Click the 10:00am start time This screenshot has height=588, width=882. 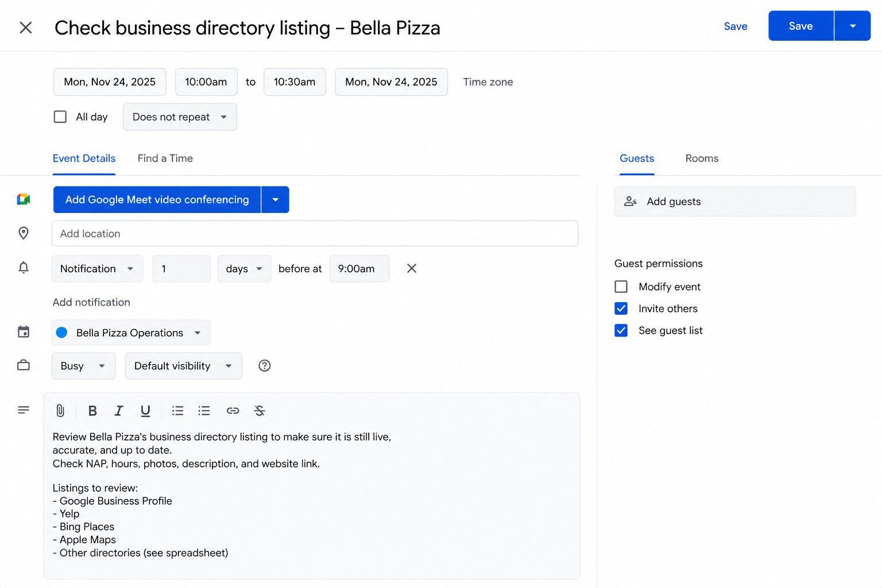206,82
